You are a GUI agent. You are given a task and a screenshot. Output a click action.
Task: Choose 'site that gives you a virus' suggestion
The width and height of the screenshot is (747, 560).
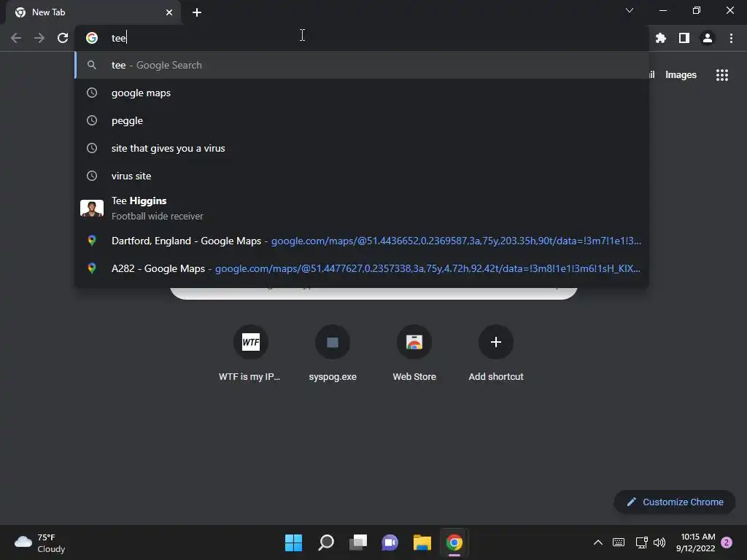[362, 148]
